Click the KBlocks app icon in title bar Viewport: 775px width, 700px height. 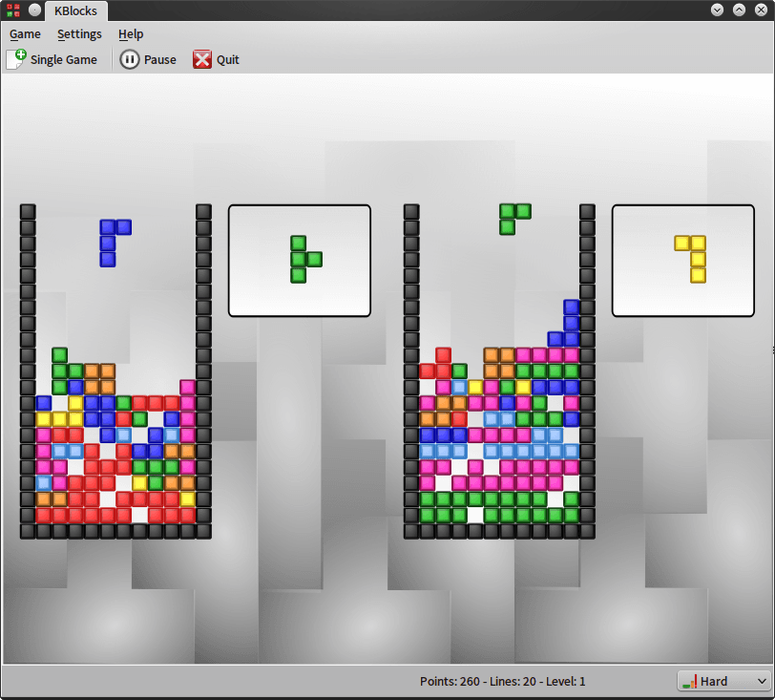pyautogui.click(x=13, y=10)
